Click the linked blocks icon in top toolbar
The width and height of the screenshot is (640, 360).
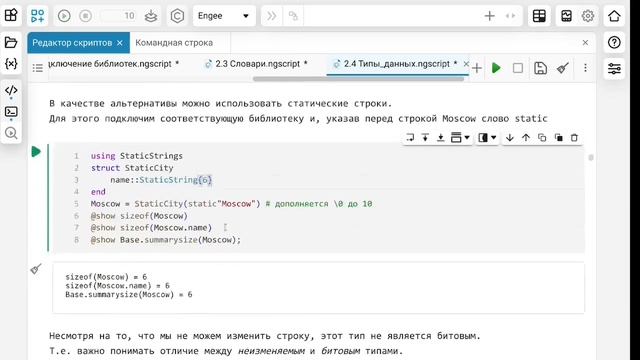click(x=293, y=16)
